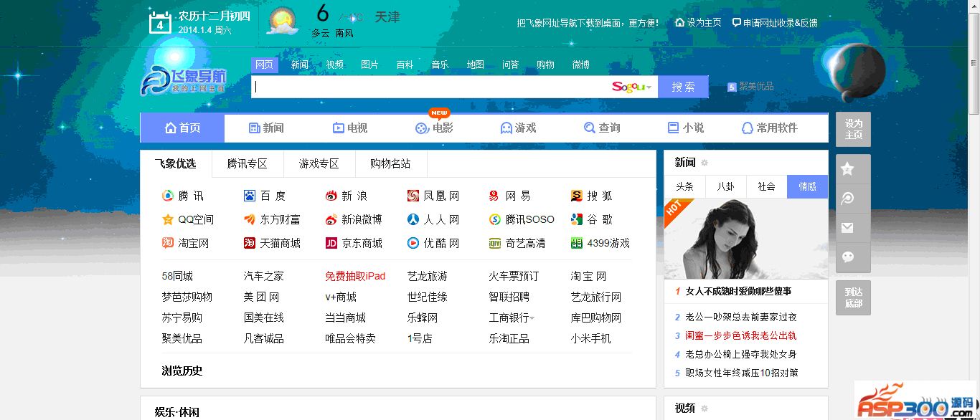Click the HOT news thumbnail image
The image size is (980, 420).
[x=746, y=239]
